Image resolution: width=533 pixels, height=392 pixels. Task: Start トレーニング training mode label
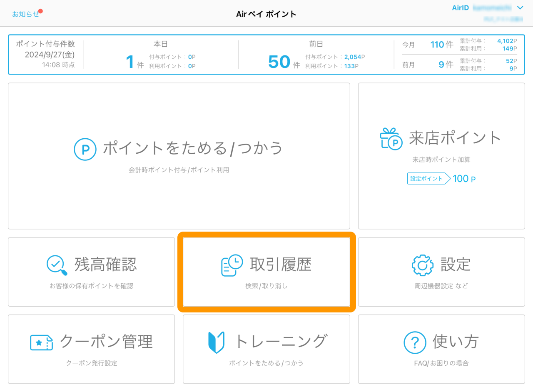coord(280,342)
